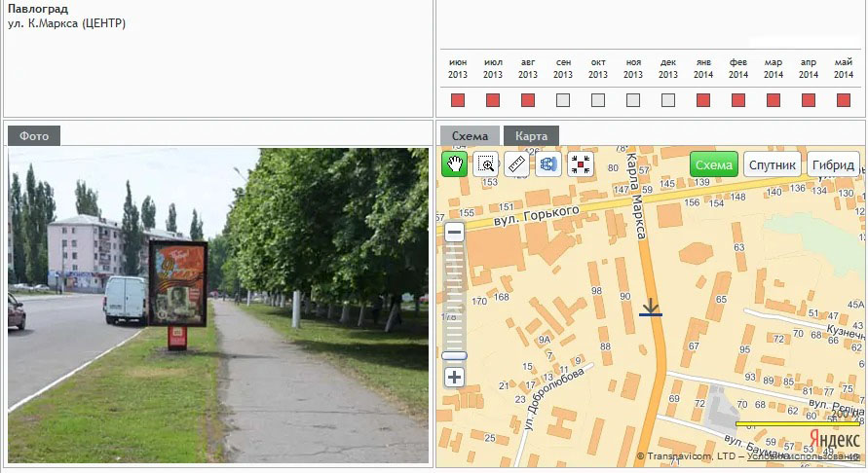Open the Схема tab above map
This screenshot has width=868, height=473.
(470, 136)
